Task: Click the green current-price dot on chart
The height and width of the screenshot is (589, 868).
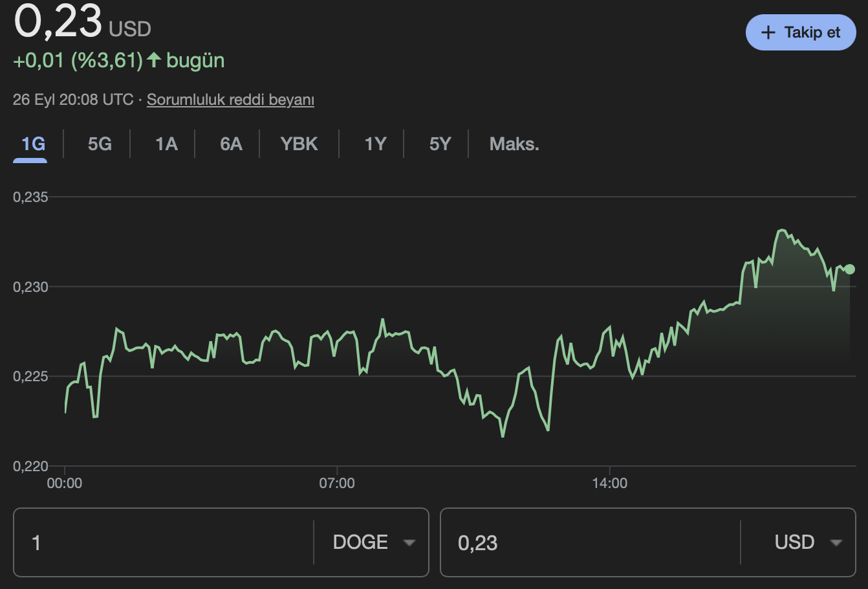Action: click(849, 269)
